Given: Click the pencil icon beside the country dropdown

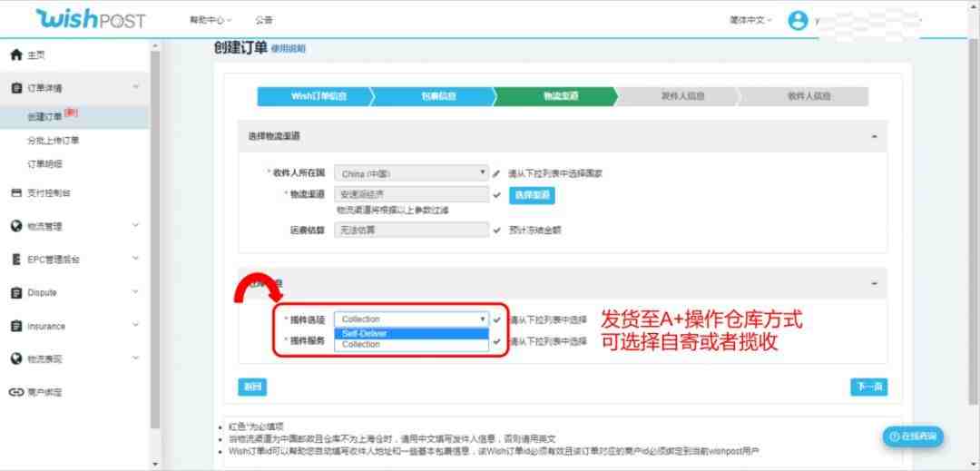Looking at the screenshot, I should [x=497, y=173].
